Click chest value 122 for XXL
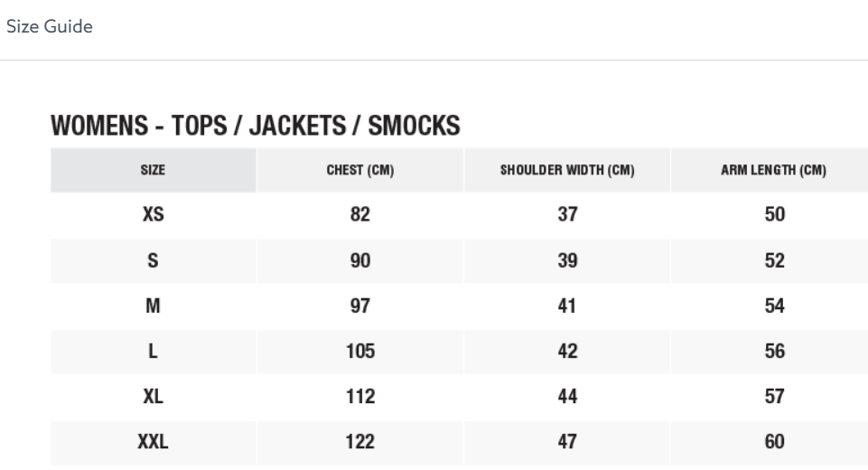The width and height of the screenshot is (868, 470). 360,442
